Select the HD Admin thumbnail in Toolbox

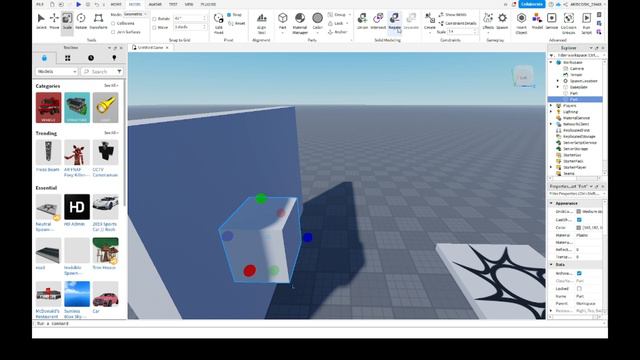click(x=77, y=207)
